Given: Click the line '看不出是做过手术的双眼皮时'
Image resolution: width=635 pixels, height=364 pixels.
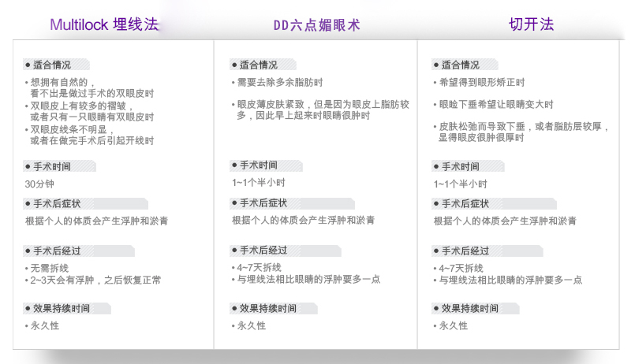Looking at the screenshot, I should coord(92,94).
